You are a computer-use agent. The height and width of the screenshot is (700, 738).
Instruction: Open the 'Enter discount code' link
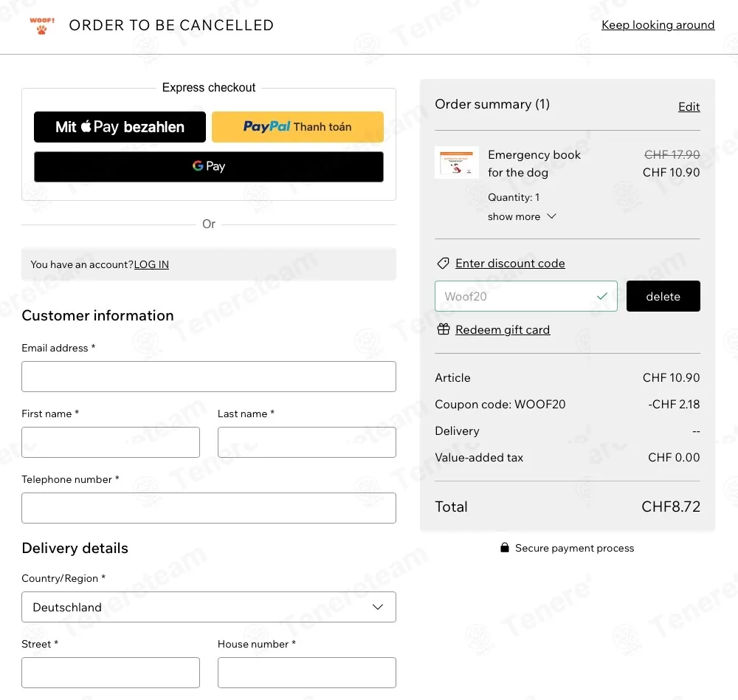[x=510, y=264]
